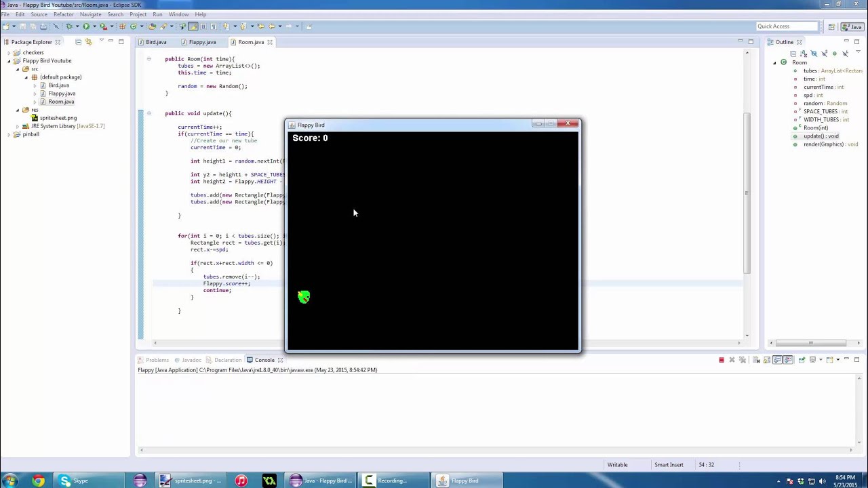Toggle Hide Non-Public Members in Outline

coord(835,54)
